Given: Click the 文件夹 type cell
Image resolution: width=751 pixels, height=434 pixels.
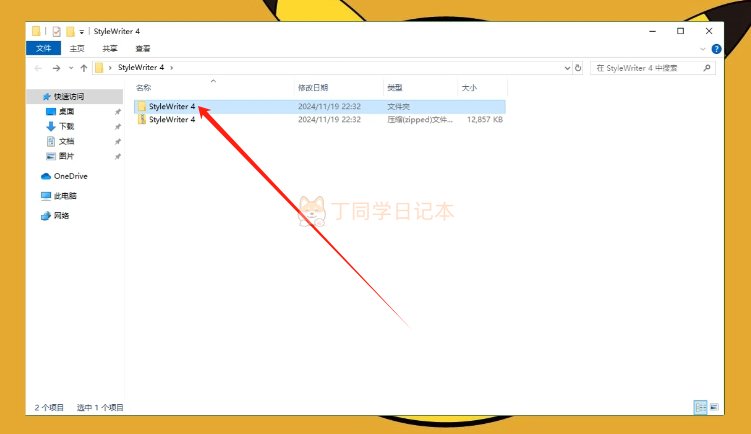Looking at the screenshot, I should (398, 106).
